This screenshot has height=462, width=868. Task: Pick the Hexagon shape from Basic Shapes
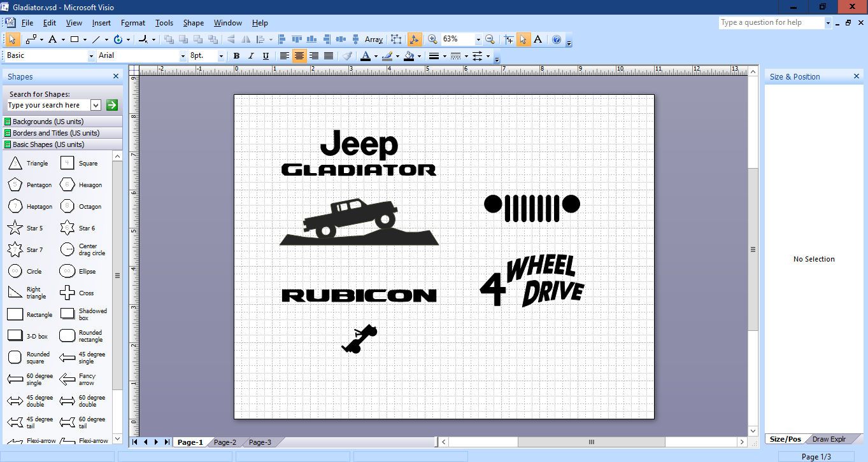(68, 185)
